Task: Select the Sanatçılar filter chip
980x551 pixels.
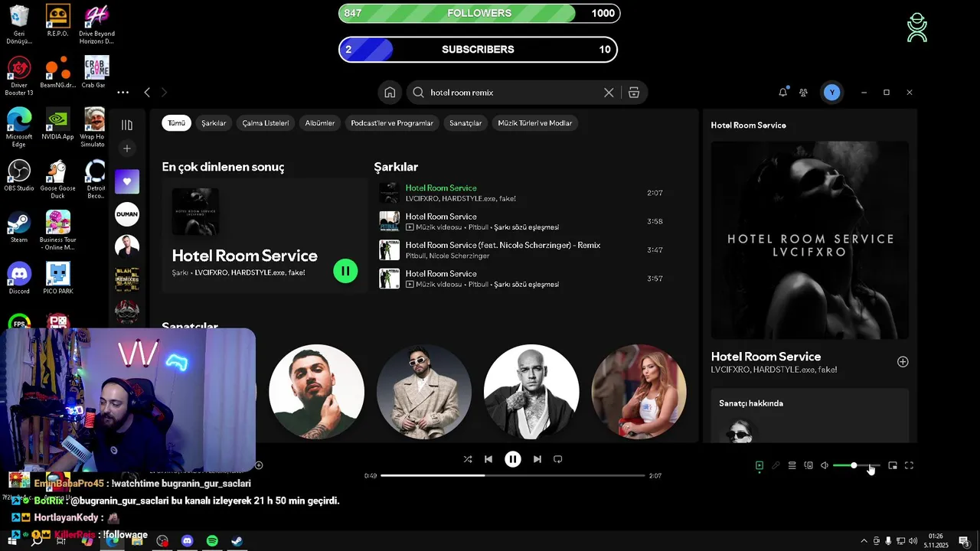Action: [x=465, y=123]
